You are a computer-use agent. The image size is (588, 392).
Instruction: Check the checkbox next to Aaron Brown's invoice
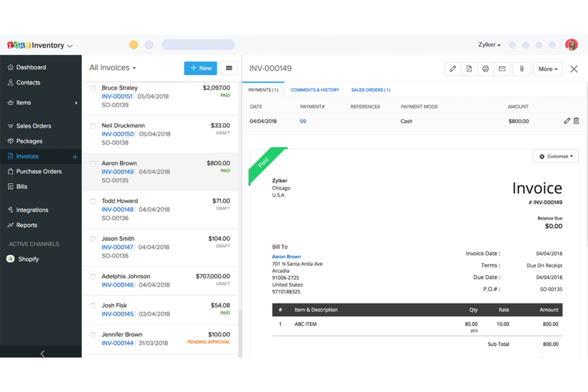93,164
